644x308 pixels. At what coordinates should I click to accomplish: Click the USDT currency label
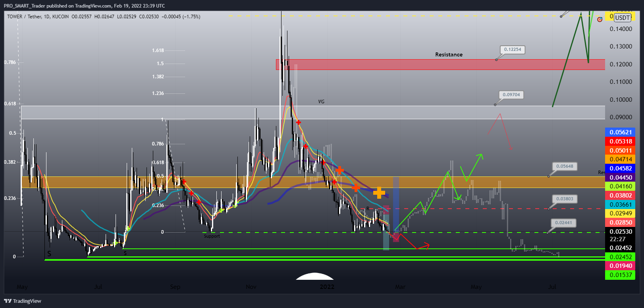[x=622, y=17]
